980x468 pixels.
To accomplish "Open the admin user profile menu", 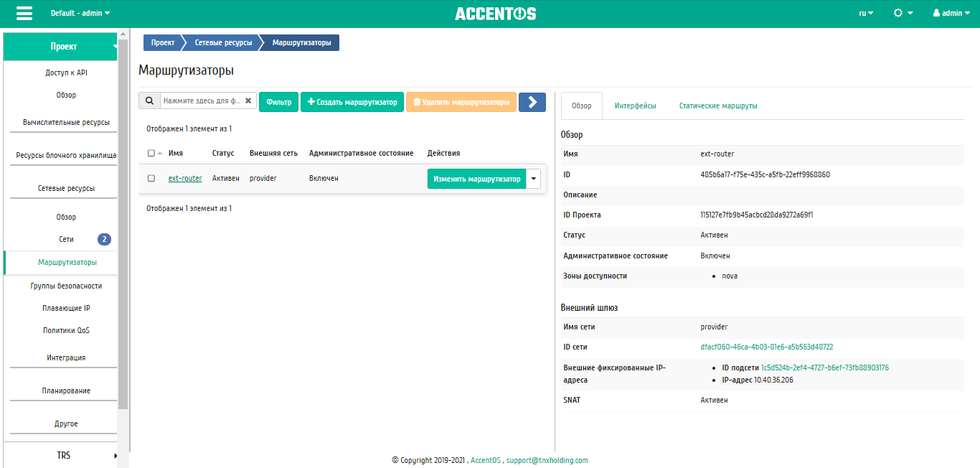I will point(951,13).
